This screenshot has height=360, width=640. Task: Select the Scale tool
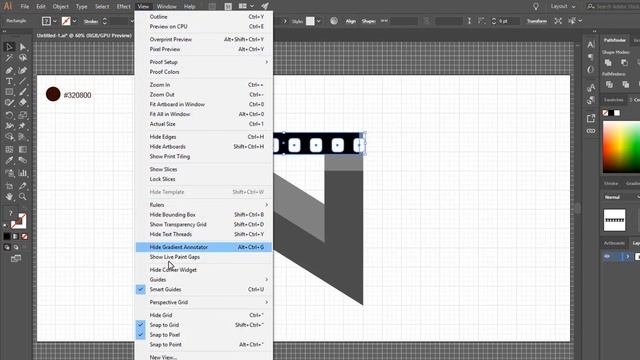pos(23,115)
